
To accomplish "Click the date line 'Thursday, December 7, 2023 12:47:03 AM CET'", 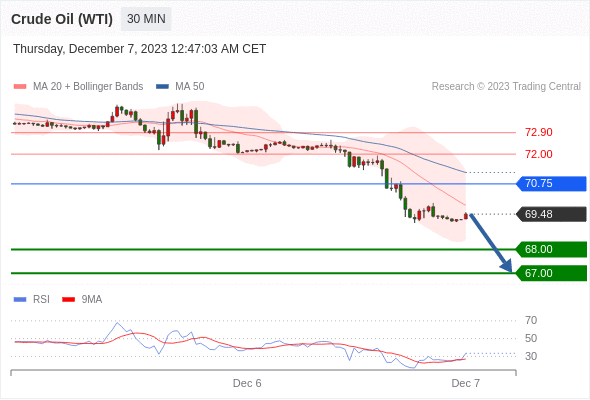I will pos(140,49).
